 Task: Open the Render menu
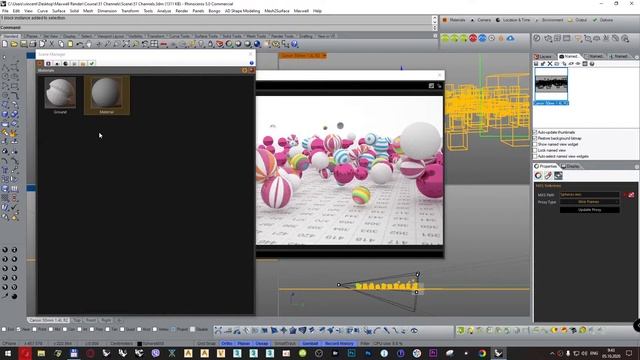182,11
